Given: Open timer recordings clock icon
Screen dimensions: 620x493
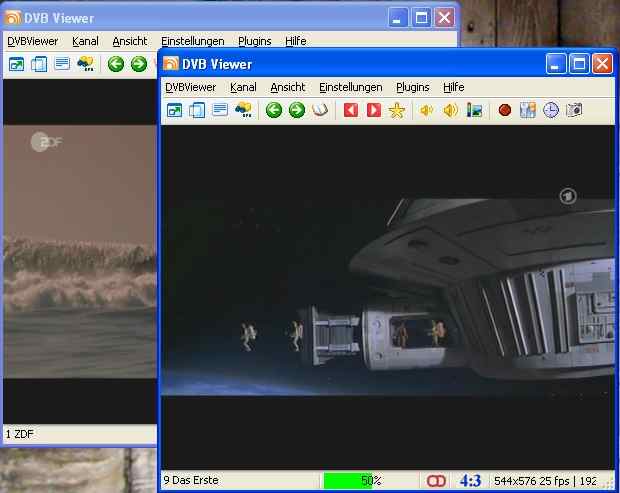Looking at the screenshot, I should (x=551, y=110).
